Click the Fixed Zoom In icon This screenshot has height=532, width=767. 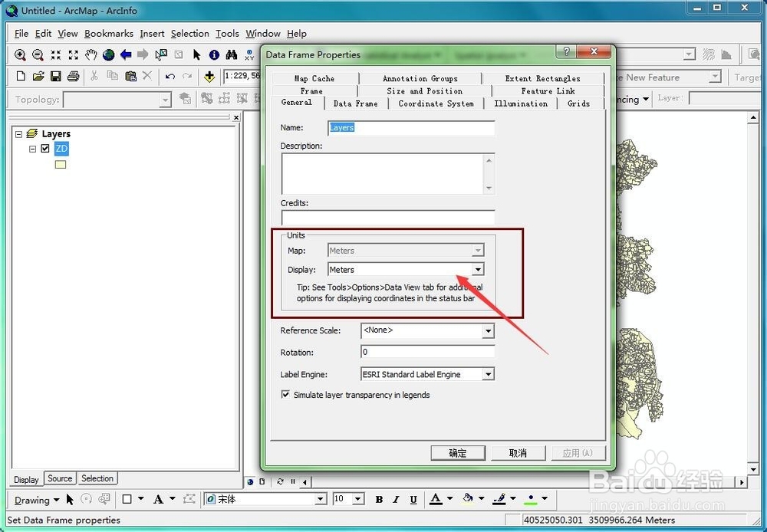[x=56, y=54]
